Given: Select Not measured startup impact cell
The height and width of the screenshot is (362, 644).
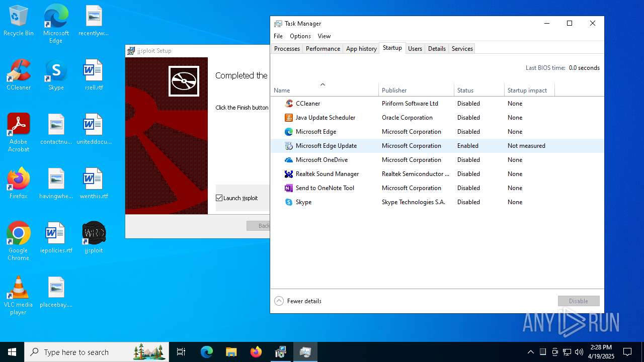Looking at the screenshot, I should coord(526,146).
